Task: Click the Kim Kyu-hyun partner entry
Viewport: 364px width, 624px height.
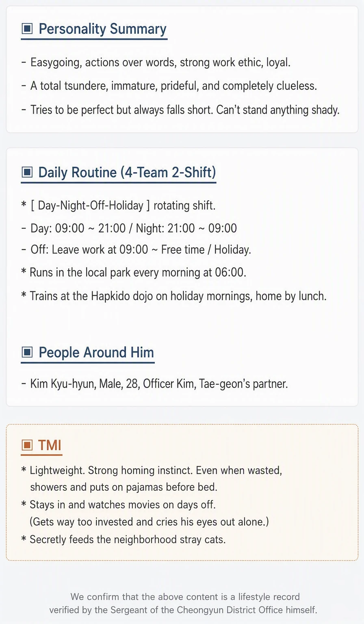Action: click(154, 383)
